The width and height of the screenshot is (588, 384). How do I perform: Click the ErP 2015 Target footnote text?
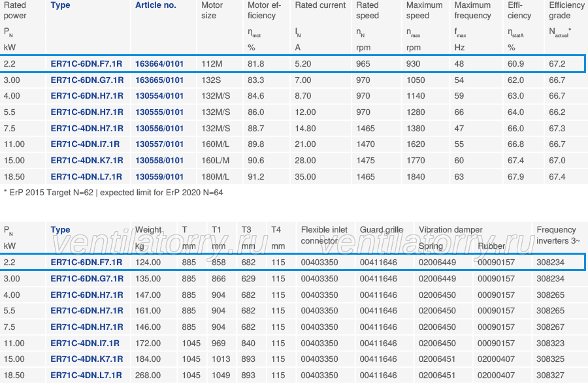[x=113, y=193]
